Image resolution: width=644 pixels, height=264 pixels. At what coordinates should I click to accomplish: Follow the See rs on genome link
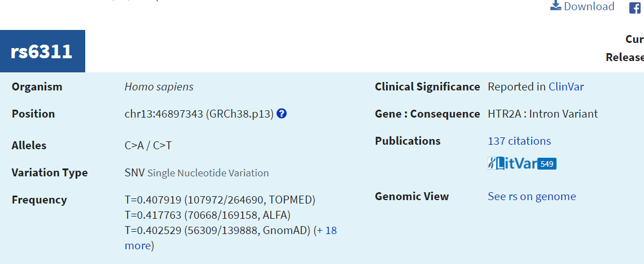pyautogui.click(x=532, y=196)
